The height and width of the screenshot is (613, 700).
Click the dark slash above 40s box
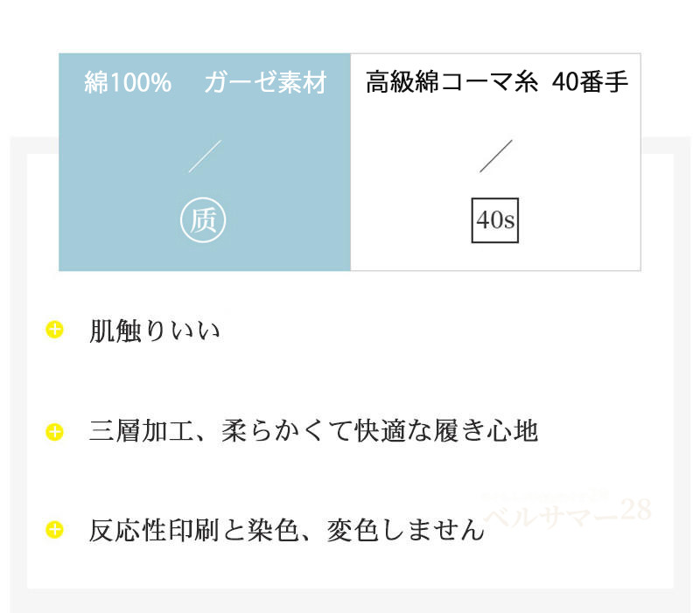pos(496,156)
